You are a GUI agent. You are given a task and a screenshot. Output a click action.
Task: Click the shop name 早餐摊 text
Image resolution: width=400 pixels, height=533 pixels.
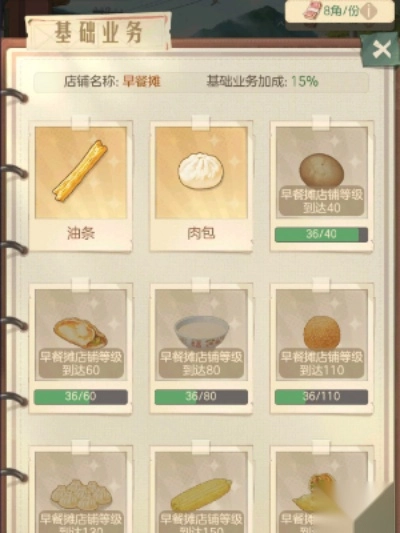click(x=141, y=82)
